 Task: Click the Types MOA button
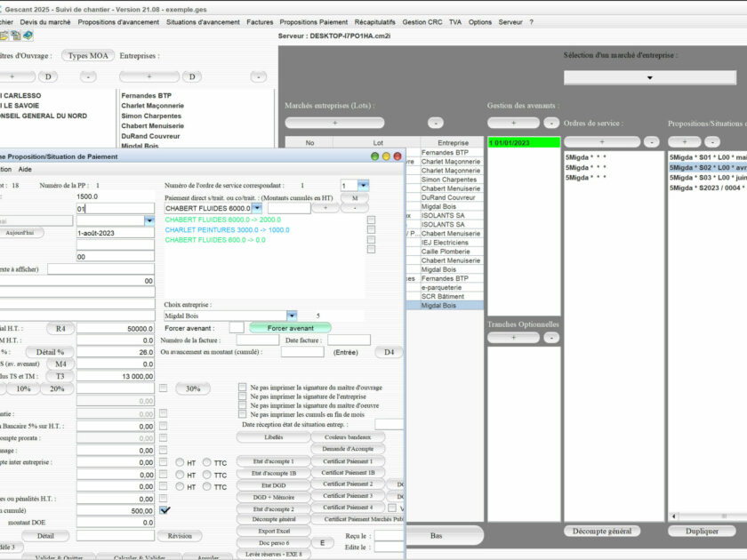coord(88,56)
